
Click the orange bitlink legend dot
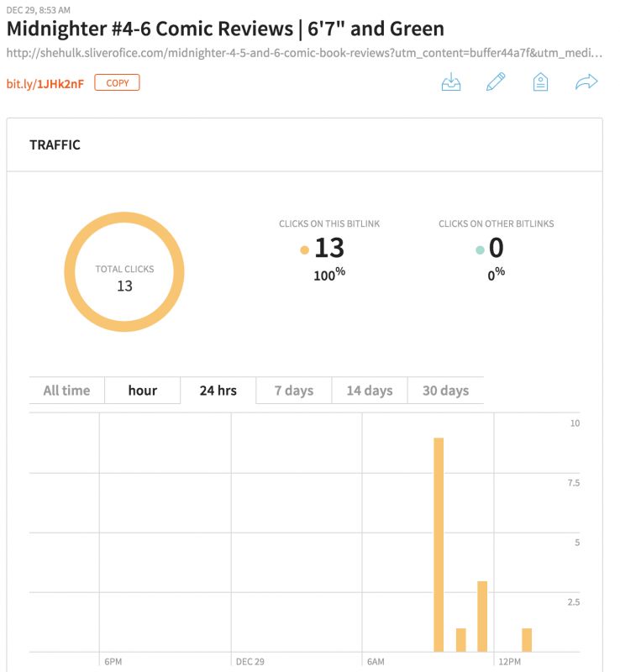303,249
